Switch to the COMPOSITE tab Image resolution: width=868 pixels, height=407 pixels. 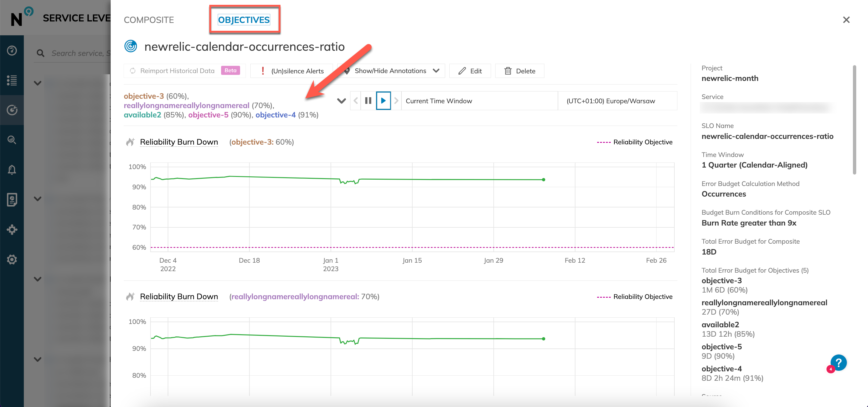pos(149,20)
